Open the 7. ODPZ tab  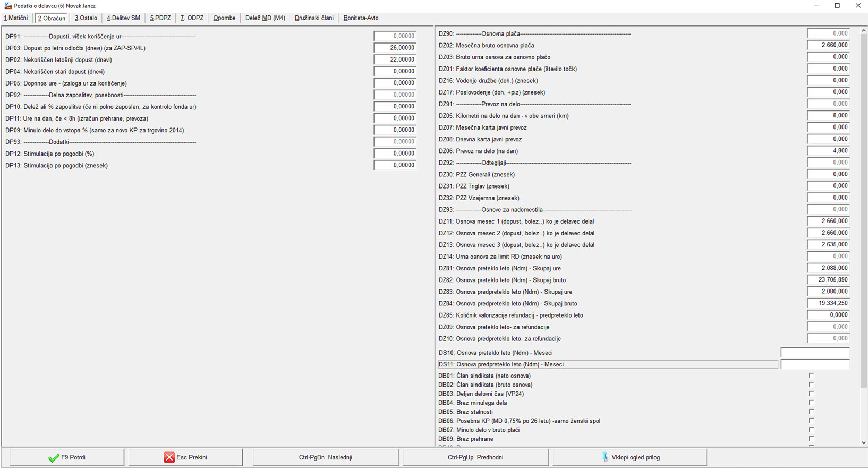pos(192,18)
